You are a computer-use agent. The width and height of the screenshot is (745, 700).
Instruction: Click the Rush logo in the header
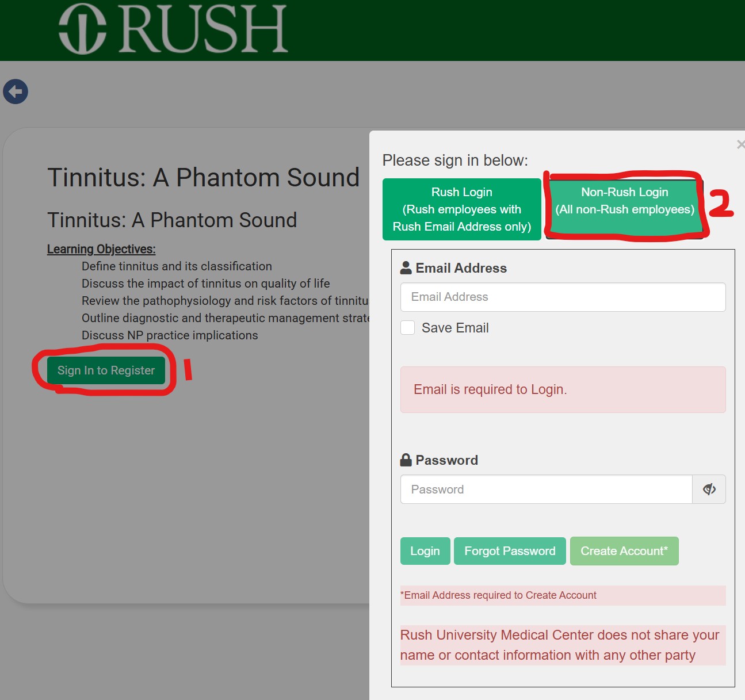(173, 29)
